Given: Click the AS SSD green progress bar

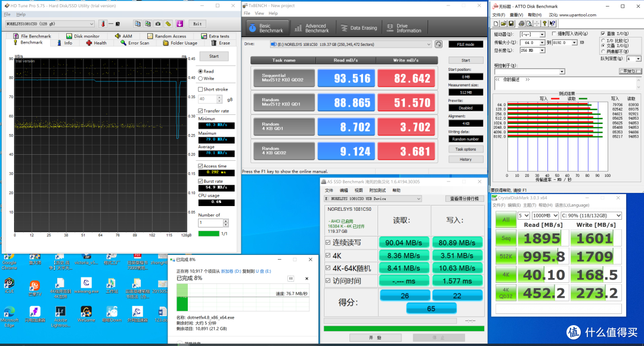Looking at the screenshot, I should click(x=404, y=328).
